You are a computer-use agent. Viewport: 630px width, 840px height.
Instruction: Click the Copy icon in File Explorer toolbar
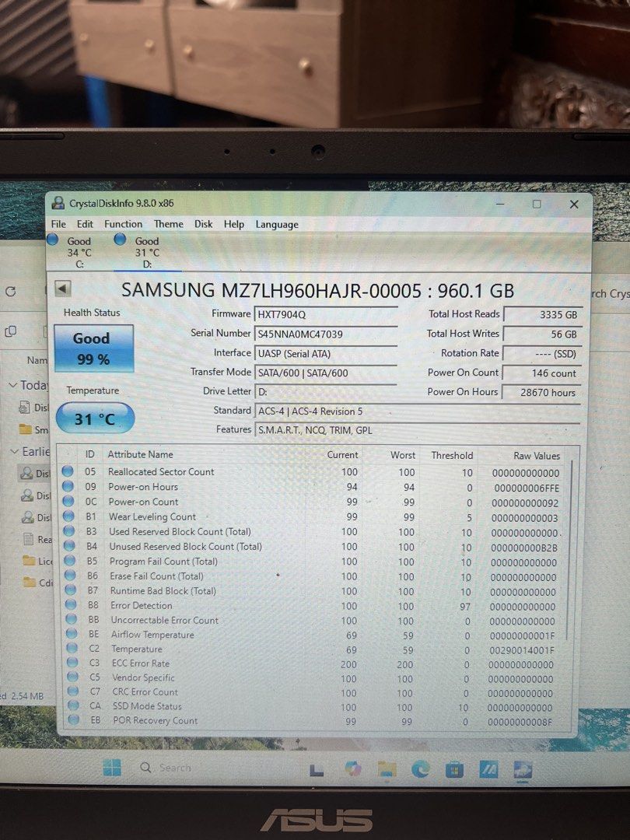[10, 331]
